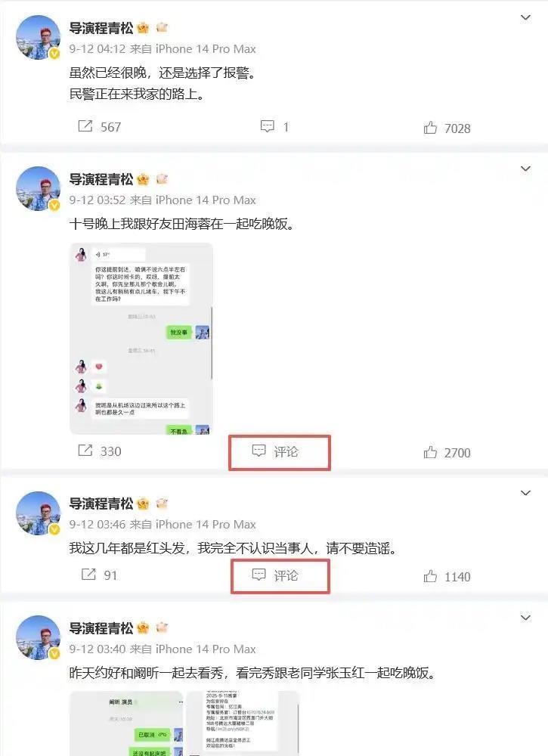Open 阚昕 chat screenshot thumbnail
Screen dimensions: 548x756
[126, 723]
